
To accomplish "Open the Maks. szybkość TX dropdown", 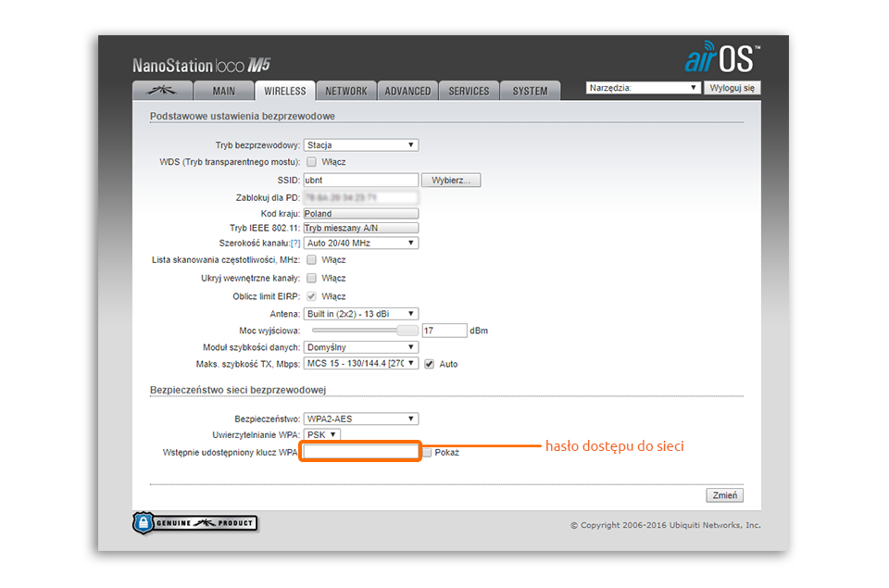I will coord(360,364).
